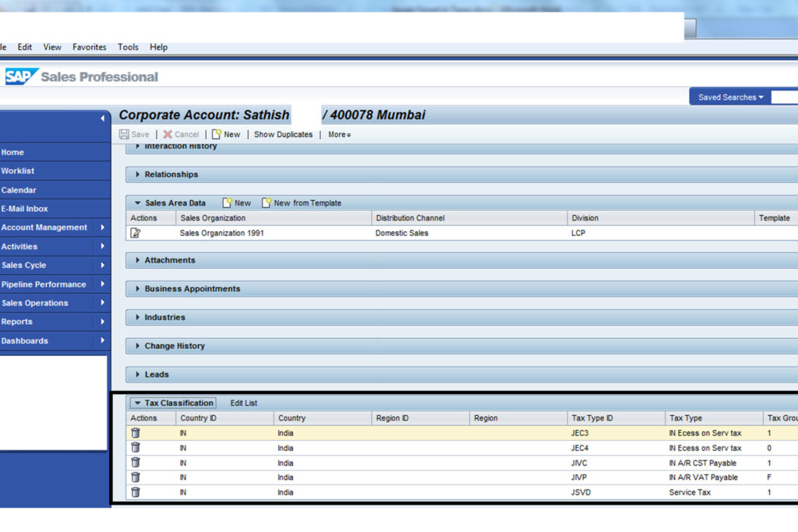Delete the JEC3 tax classification row
798x532 pixels.
tap(136, 433)
